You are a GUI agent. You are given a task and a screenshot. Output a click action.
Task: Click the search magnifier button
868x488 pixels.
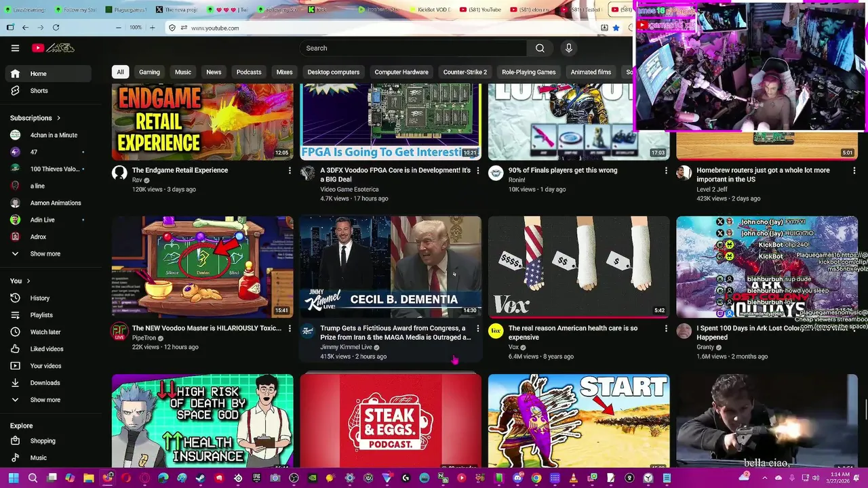pos(540,48)
